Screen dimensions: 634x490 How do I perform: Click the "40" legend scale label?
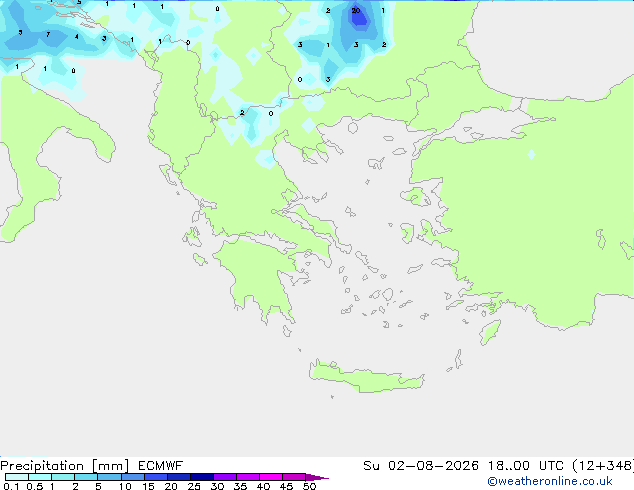[263, 486]
